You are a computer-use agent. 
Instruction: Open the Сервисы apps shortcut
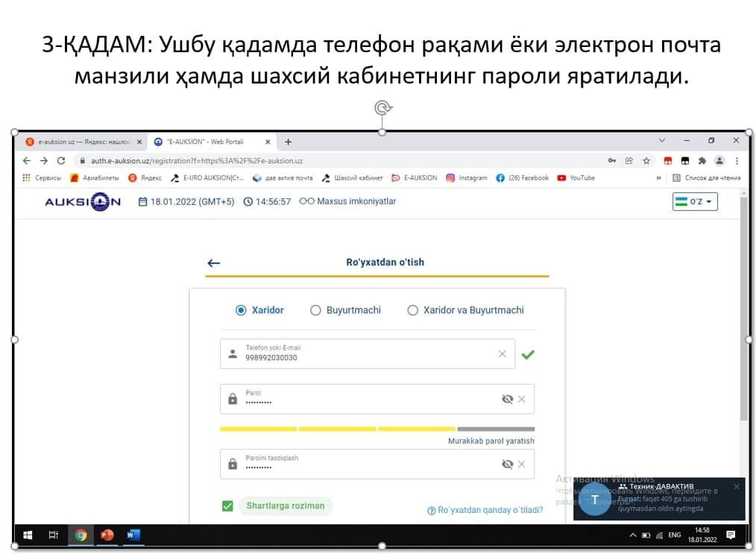click(42, 178)
